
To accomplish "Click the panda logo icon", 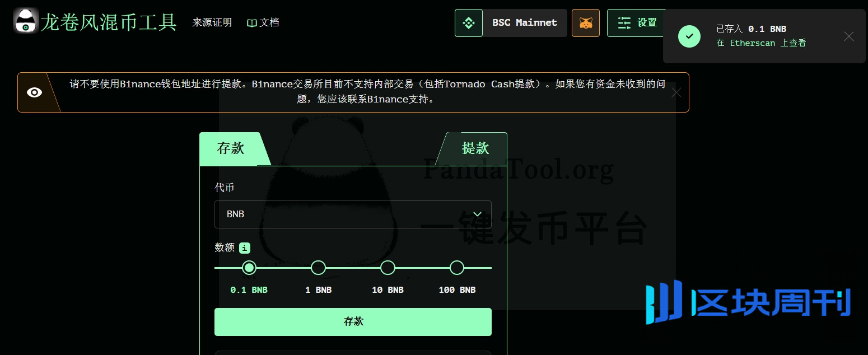I will (26, 21).
